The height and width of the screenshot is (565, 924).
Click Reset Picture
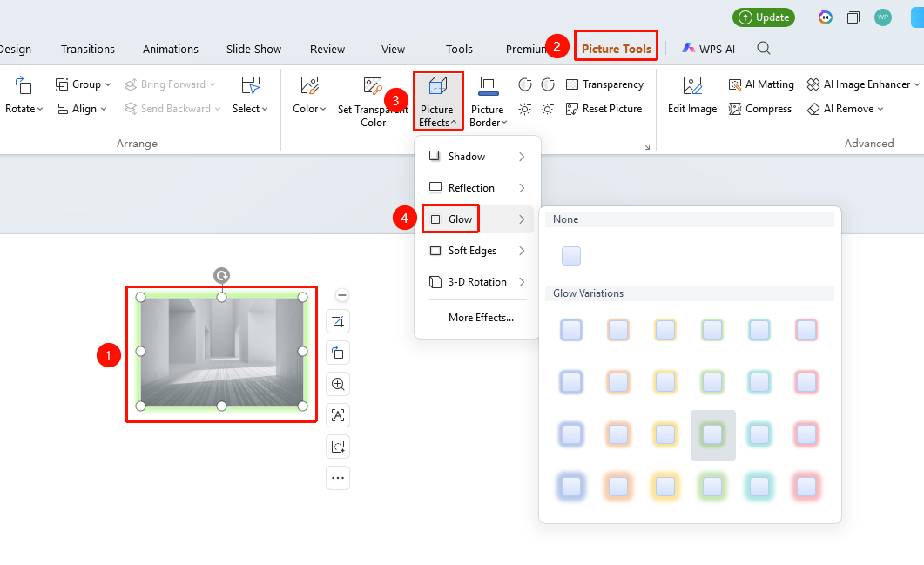pyautogui.click(x=604, y=109)
